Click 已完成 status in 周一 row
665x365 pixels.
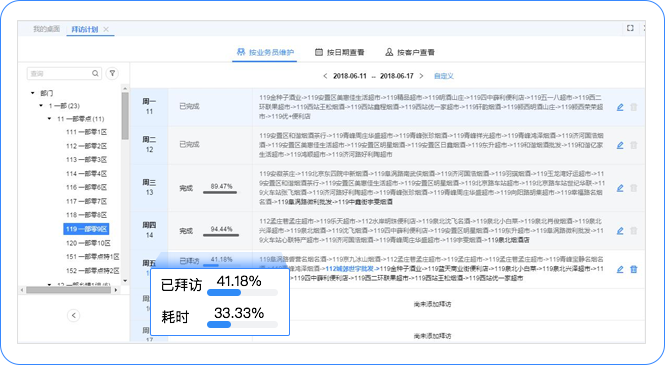click(189, 106)
